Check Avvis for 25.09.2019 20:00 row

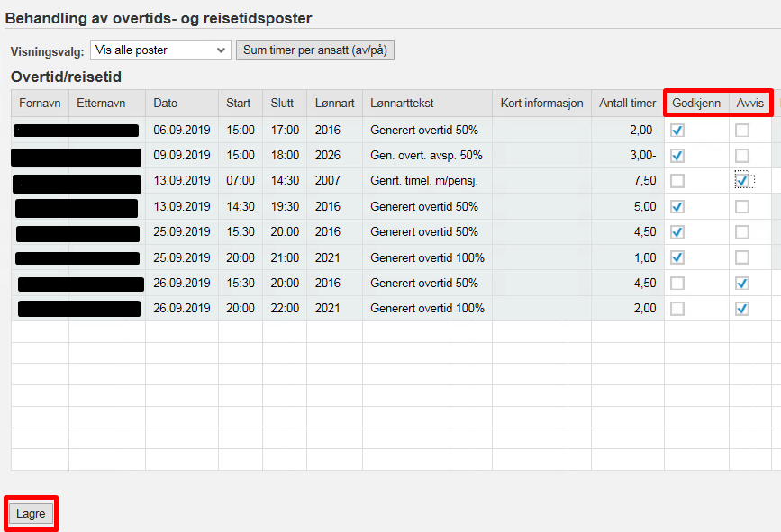pos(741,257)
